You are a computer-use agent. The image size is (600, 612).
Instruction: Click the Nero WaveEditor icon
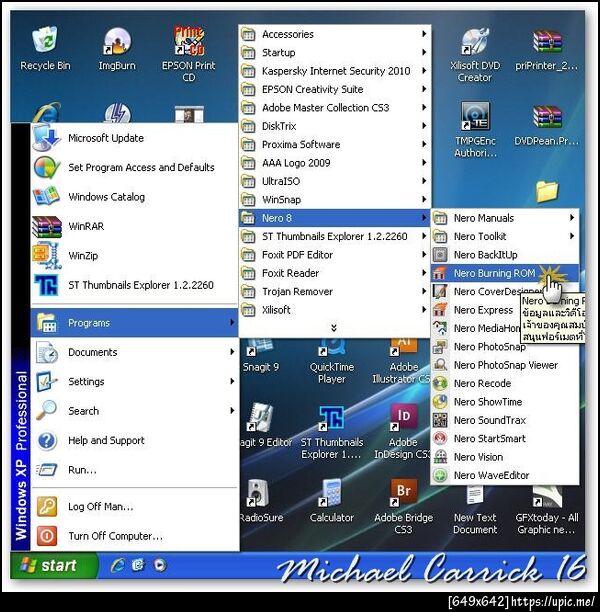440,475
